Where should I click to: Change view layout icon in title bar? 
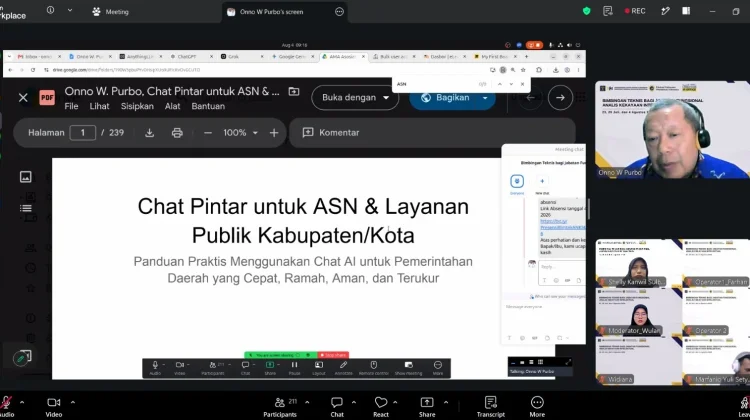click(686, 11)
